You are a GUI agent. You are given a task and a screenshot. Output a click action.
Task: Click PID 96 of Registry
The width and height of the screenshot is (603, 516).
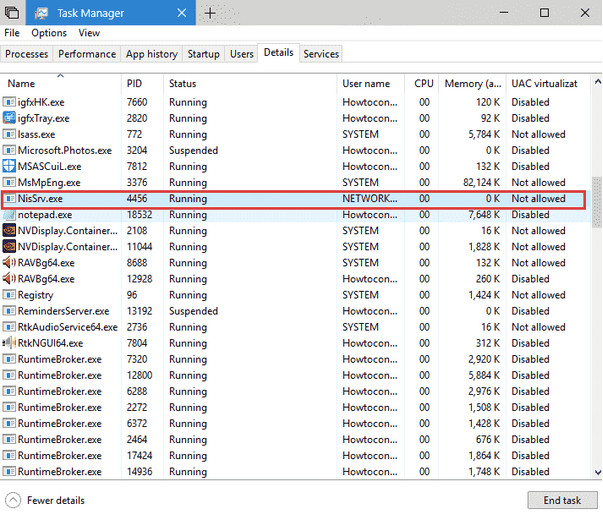[132, 295]
